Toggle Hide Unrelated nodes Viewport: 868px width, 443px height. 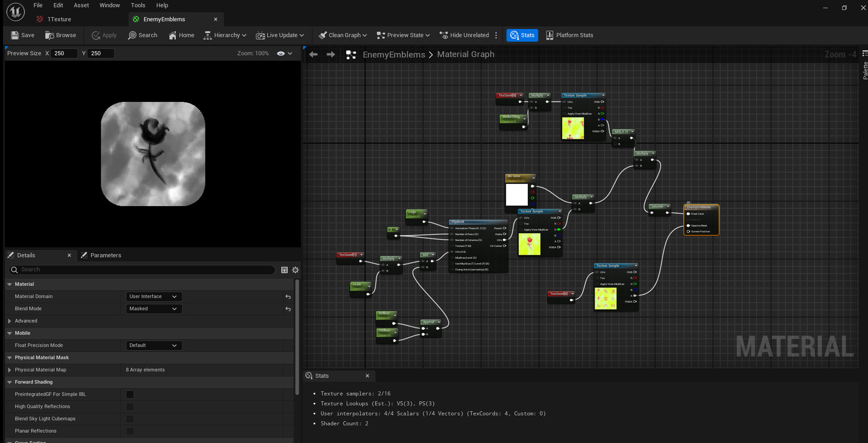[x=464, y=35]
